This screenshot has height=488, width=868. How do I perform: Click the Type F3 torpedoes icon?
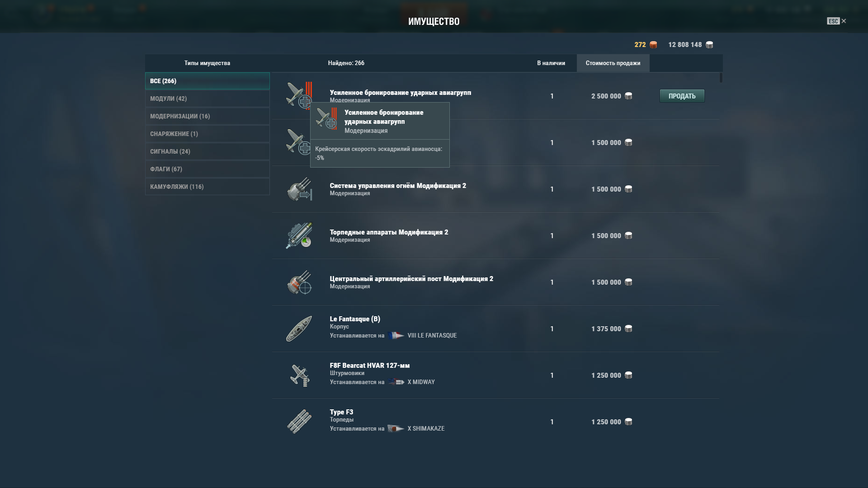click(x=299, y=422)
